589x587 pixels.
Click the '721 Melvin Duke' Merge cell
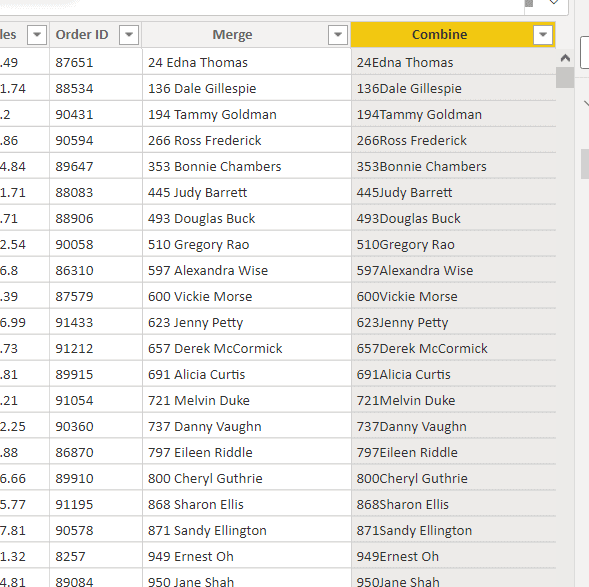246,400
